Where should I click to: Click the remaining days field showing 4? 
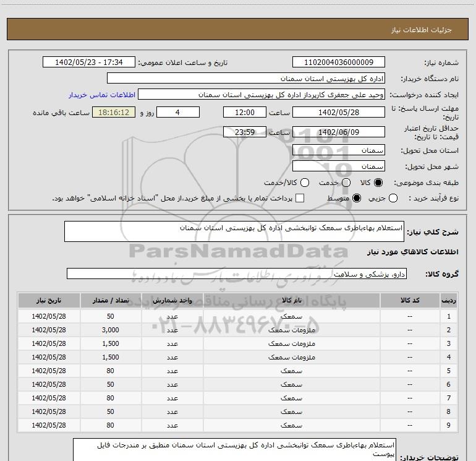[x=178, y=112]
